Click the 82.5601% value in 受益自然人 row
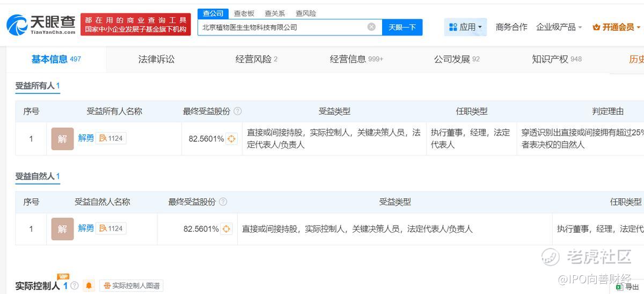644x294 pixels. coord(201,229)
